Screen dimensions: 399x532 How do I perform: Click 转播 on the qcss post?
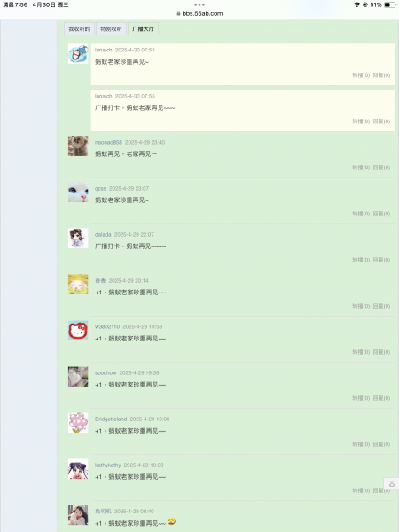click(361, 214)
